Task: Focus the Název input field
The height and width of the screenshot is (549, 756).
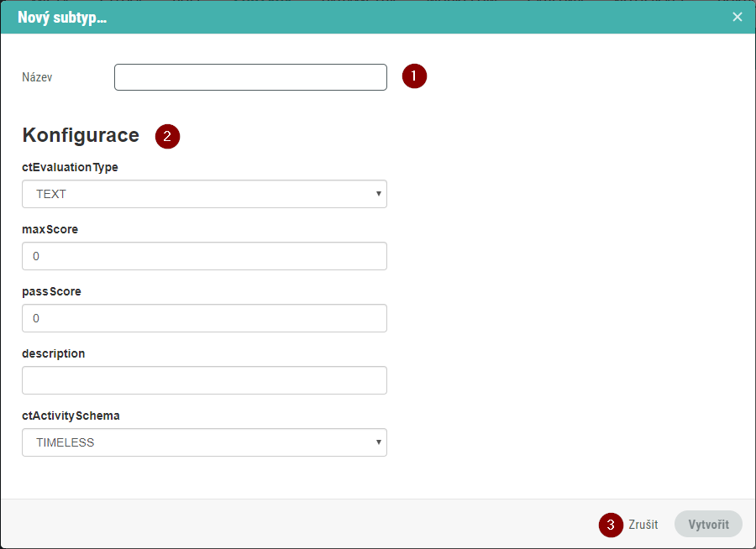Action: pos(249,76)
